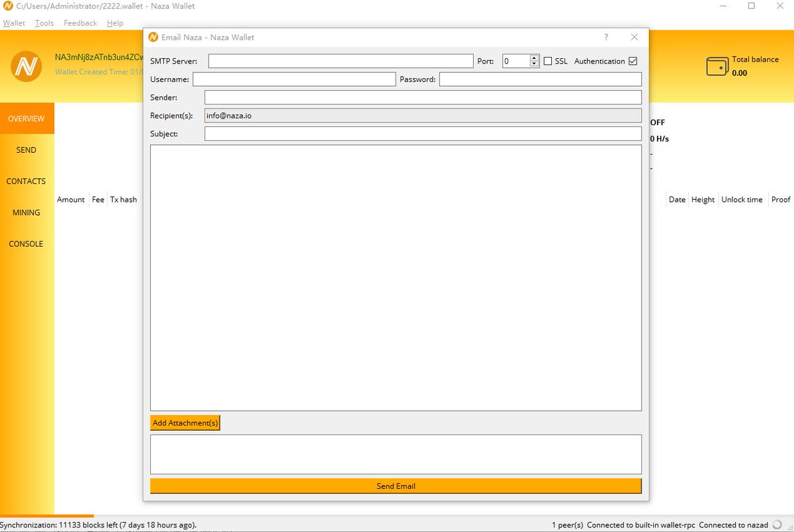
Task: Click inside the email message body area
Action: coord(396,278)
